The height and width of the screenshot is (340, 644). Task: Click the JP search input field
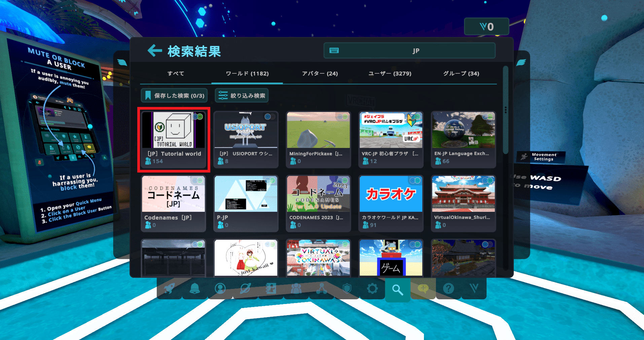[x=409, y=50]
